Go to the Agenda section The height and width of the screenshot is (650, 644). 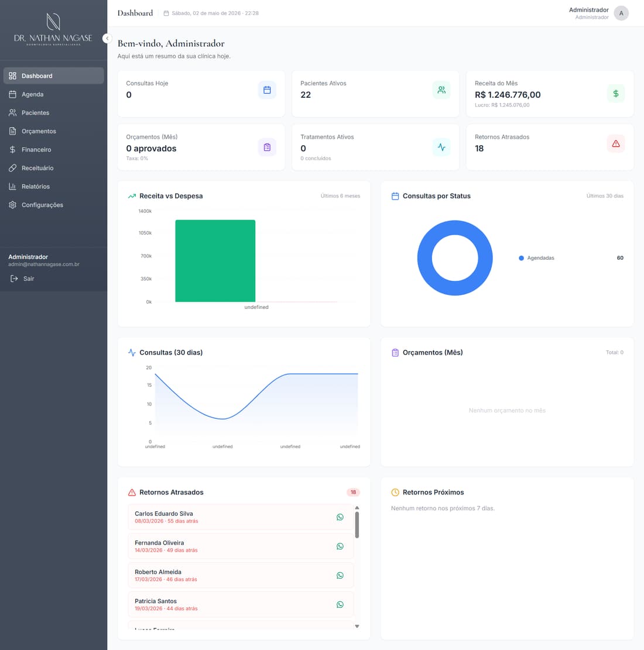(x=53, y=94)
